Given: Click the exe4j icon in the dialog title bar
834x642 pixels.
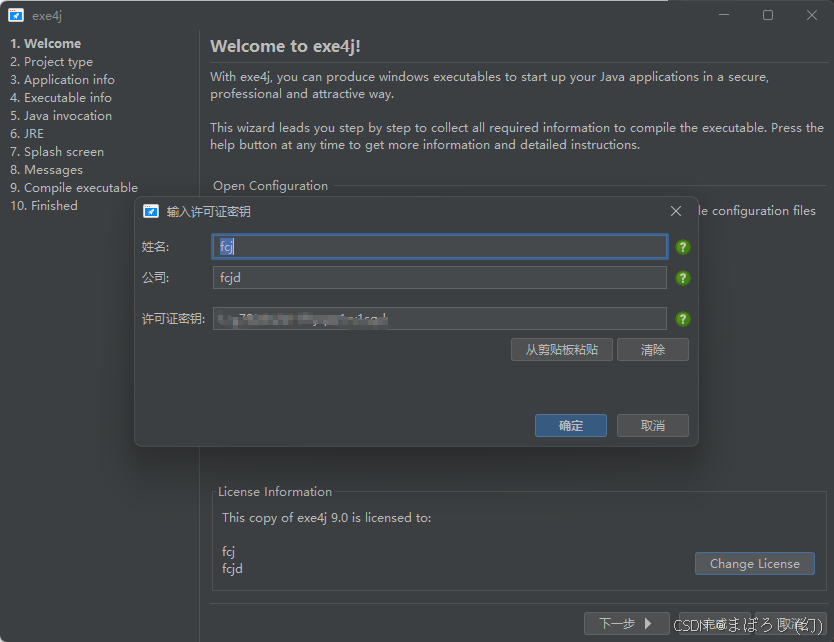Looking at the screenshot, I should click(x=151, y=212).
